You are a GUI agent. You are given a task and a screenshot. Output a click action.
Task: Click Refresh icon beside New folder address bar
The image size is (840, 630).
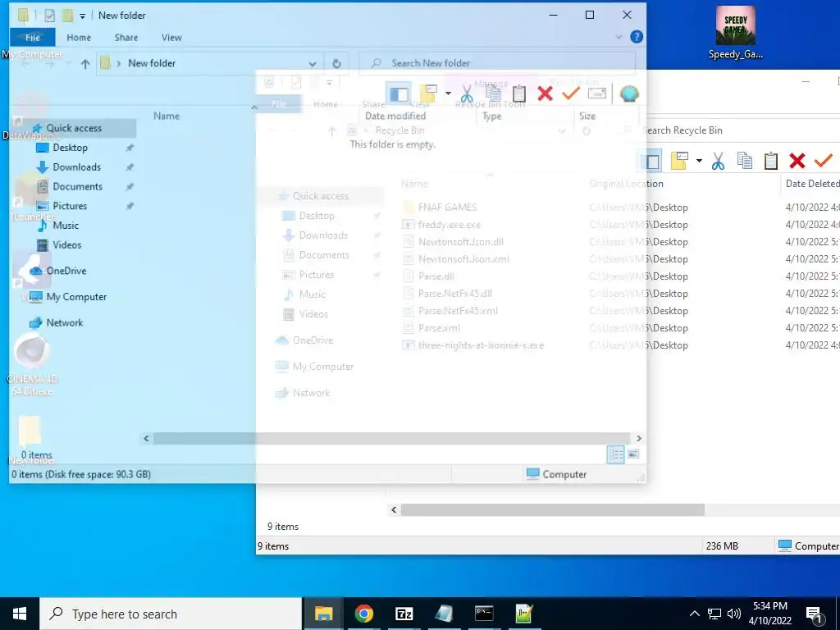click(x=336, y=63)
